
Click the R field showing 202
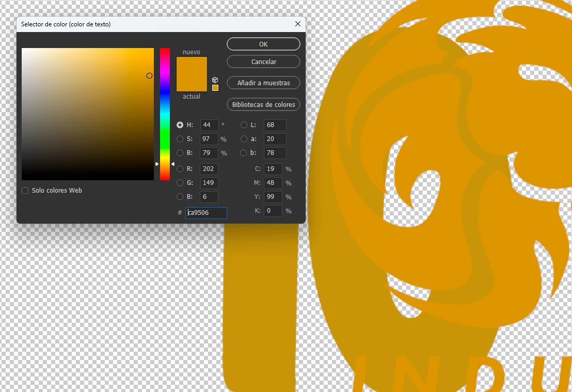pos(209,168)
